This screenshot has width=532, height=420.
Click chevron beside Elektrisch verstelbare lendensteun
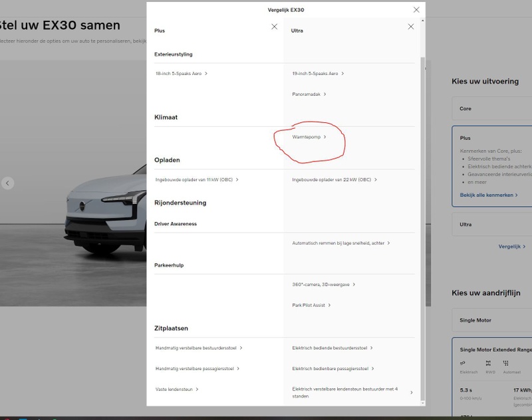412,393
